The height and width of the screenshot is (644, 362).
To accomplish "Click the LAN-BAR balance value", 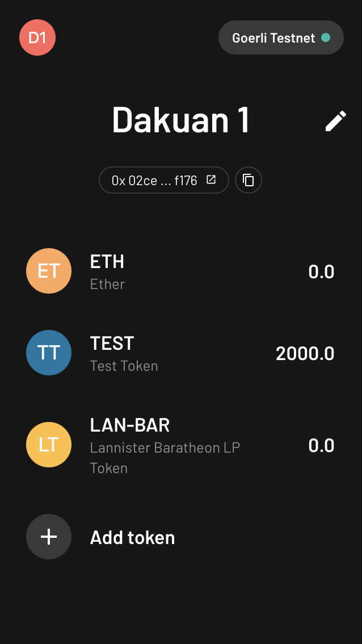I will tap(321, 446).
